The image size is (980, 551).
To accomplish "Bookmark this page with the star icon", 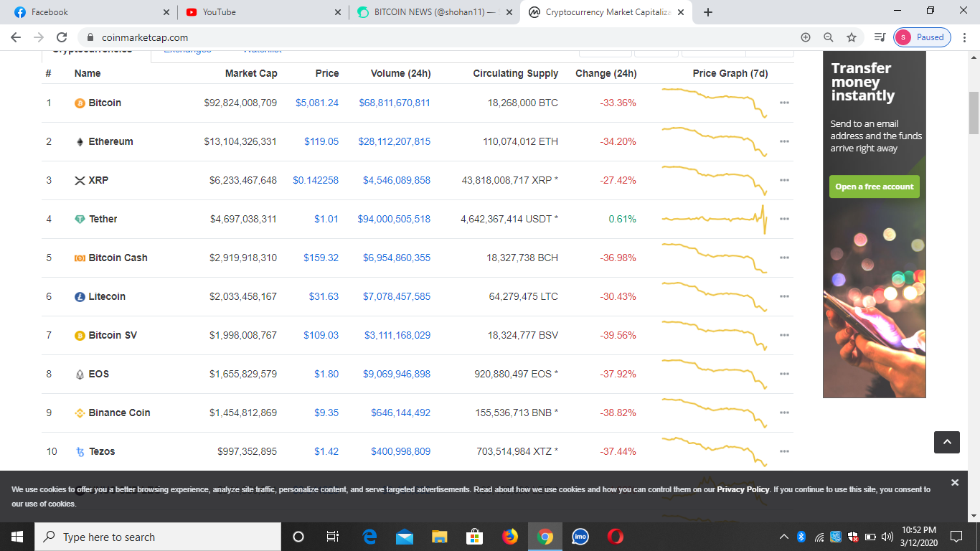I will pyautogui.click(x=852, y=37).
